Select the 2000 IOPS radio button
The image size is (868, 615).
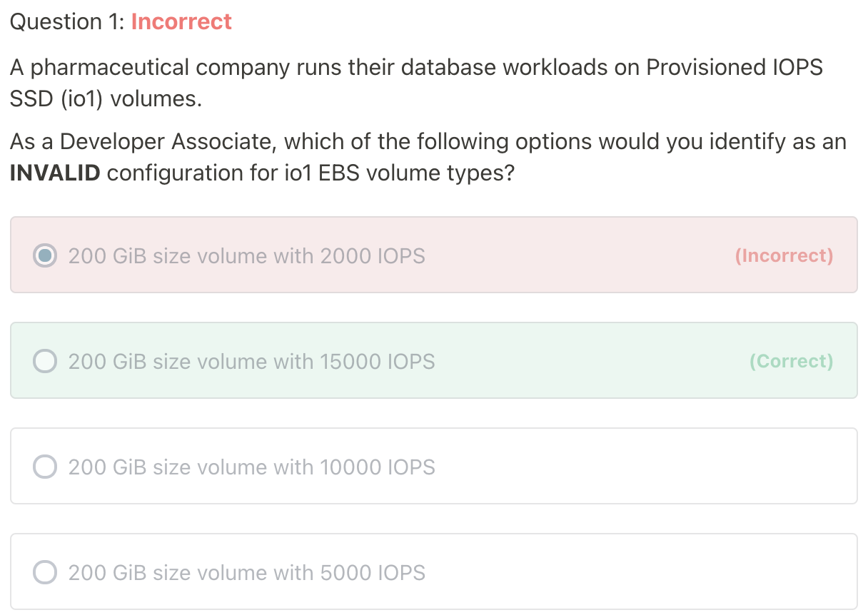click(45, 255)
